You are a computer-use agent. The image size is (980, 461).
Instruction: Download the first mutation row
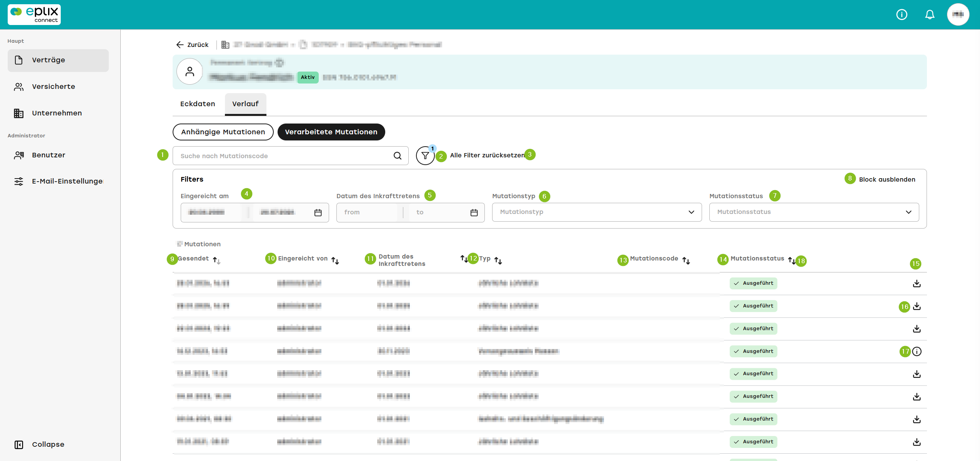tap(917, 284)
